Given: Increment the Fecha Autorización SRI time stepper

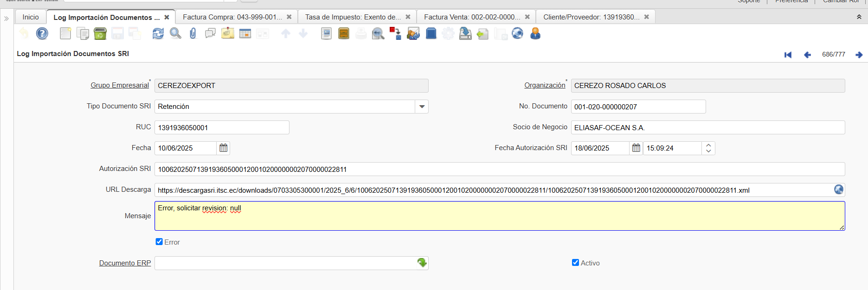Looking at the screenshot, I should click(708, 145).
